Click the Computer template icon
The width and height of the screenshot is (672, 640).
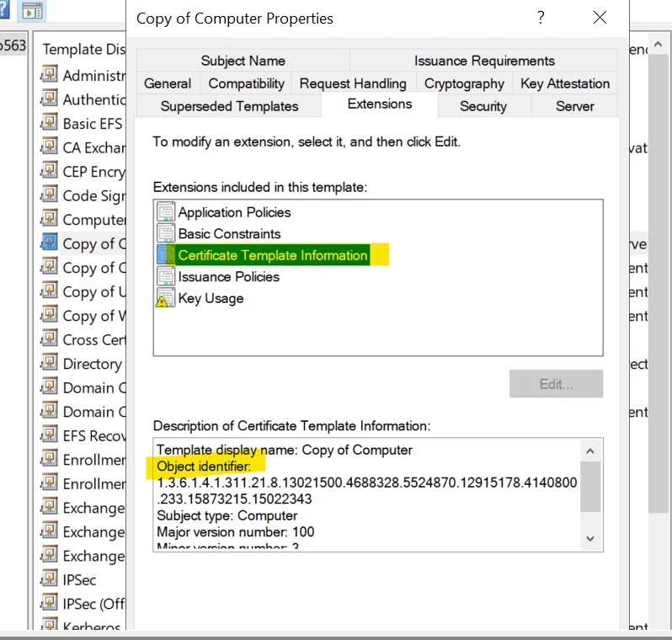point(50,218)
